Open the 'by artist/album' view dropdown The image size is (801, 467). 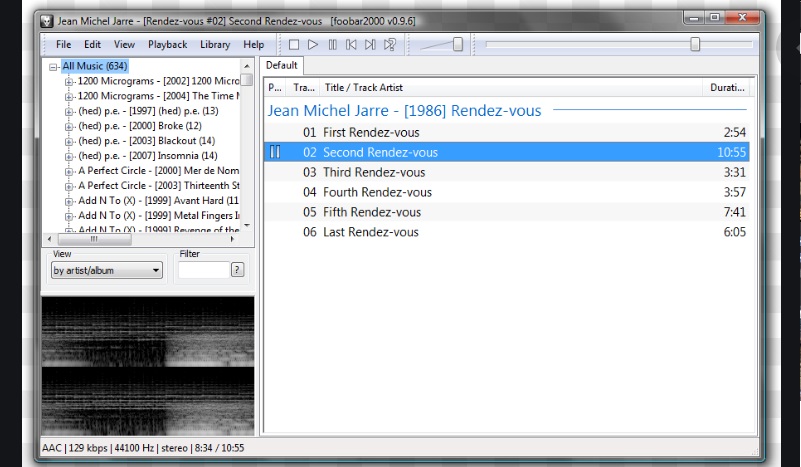107,270
